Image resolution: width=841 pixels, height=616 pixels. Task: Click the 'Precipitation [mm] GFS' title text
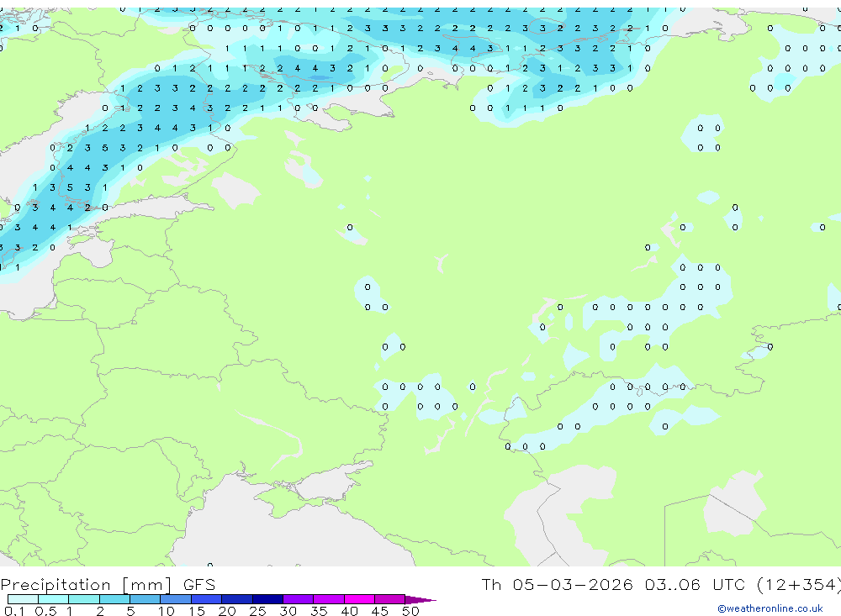click(x=108, y=584)
